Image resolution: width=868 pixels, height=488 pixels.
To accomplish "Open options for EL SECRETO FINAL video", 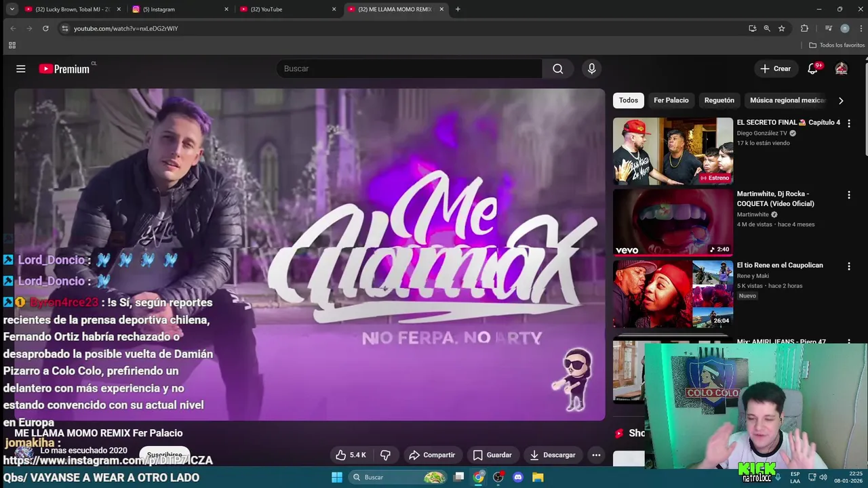I will click(x=848, y=123).
